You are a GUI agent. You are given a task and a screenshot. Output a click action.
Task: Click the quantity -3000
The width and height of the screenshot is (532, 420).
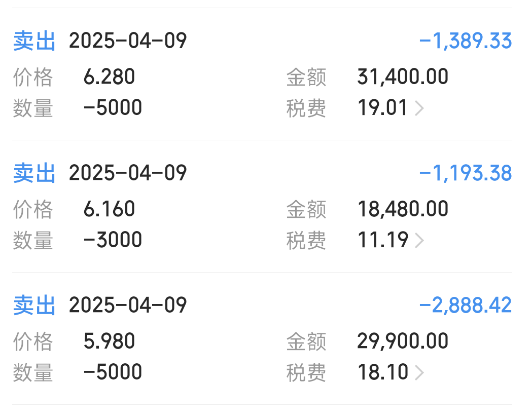click(x=113, y=240)
